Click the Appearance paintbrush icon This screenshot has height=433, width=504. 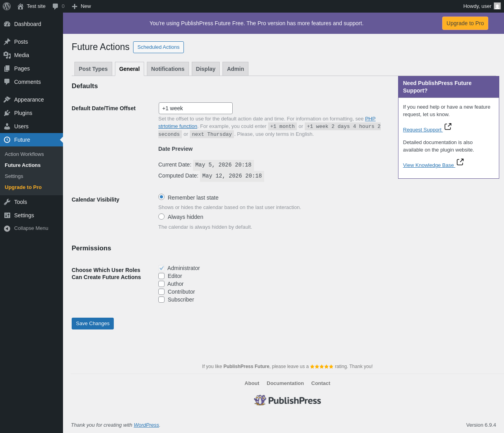coord(7,100)
